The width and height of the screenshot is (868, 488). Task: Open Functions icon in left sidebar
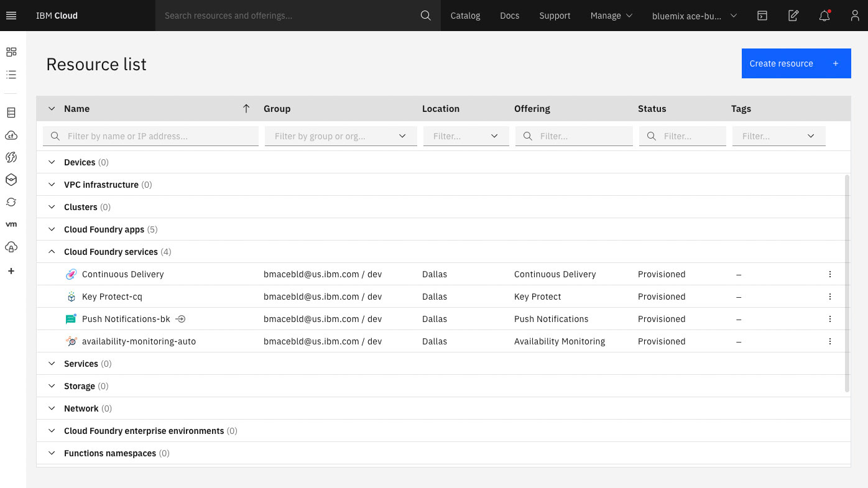click(x=11, y=157)
